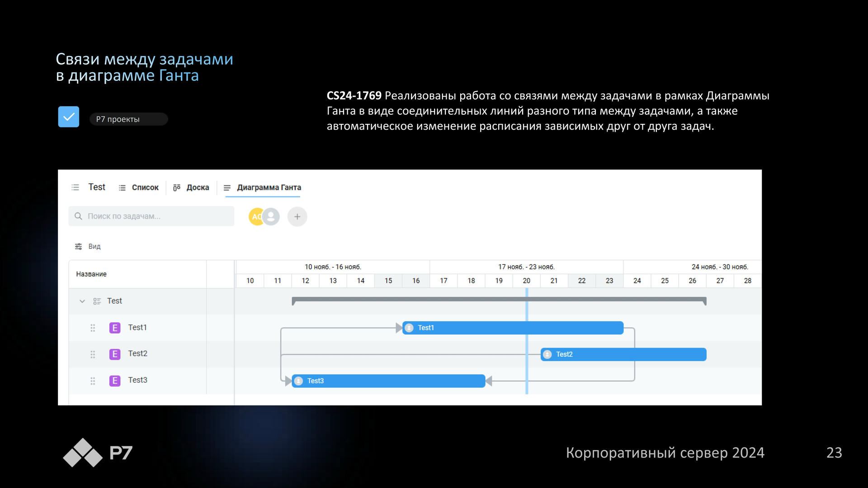The height and width of the screenshot is (488, 868).
Task: Click the blue checkmark checkbox
Action: click(69, 117)
